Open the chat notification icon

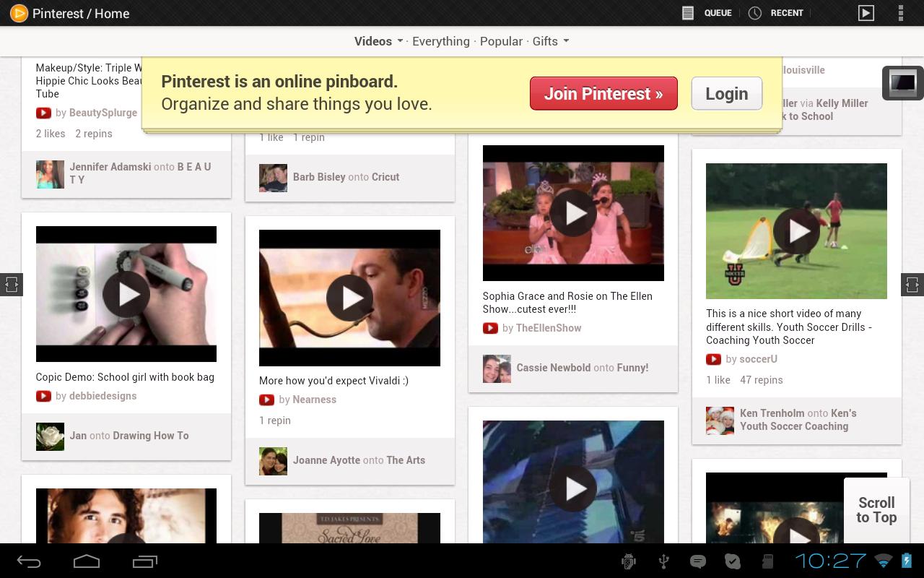pyautogui.click(x=698, y=561)
